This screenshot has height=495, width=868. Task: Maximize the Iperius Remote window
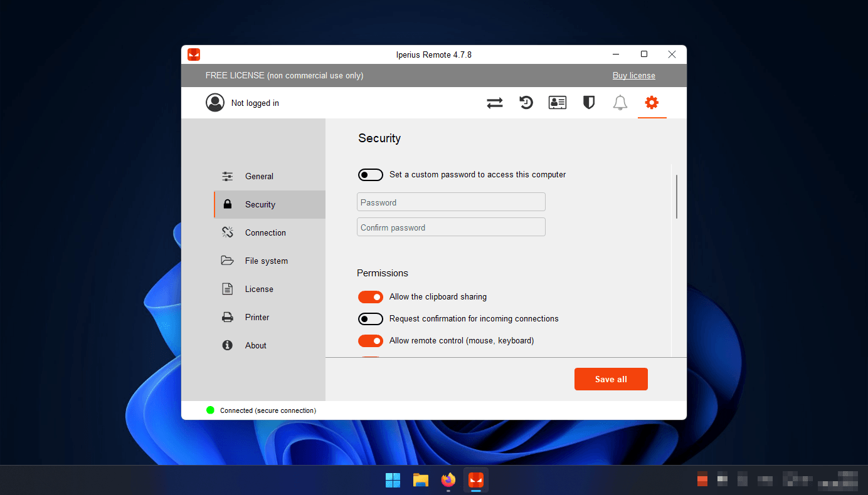[x=644, y=55]
